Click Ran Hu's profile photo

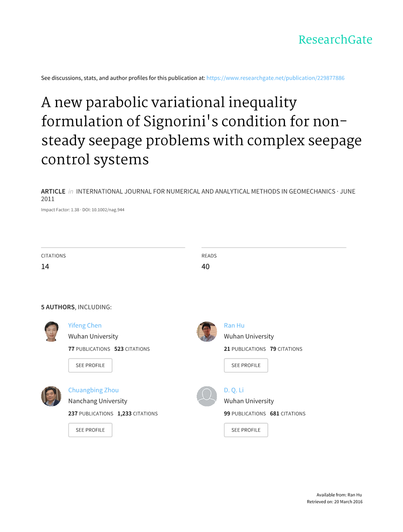(207, 332)
